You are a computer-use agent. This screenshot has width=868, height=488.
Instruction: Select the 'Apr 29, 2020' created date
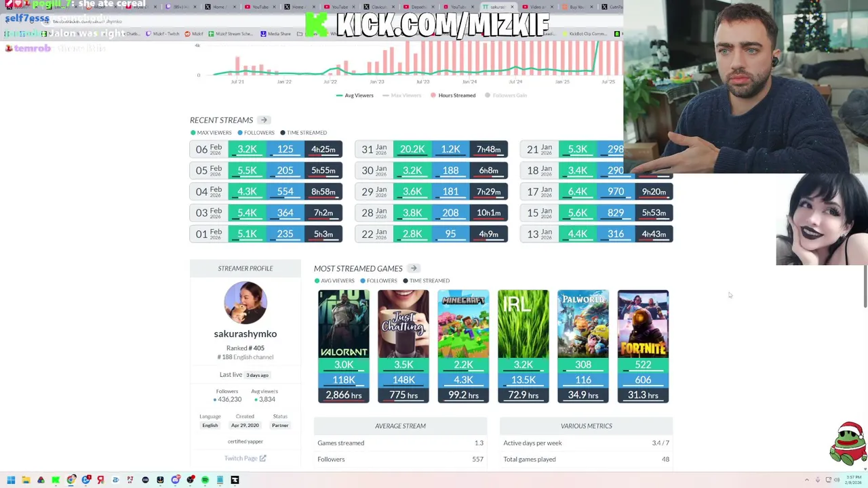click(x=245, y=425)
